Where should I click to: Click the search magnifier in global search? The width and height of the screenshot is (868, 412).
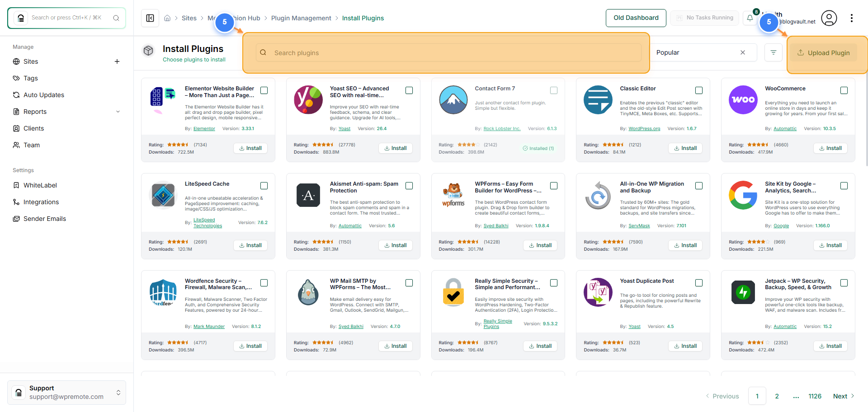click(x=116, y=18)
